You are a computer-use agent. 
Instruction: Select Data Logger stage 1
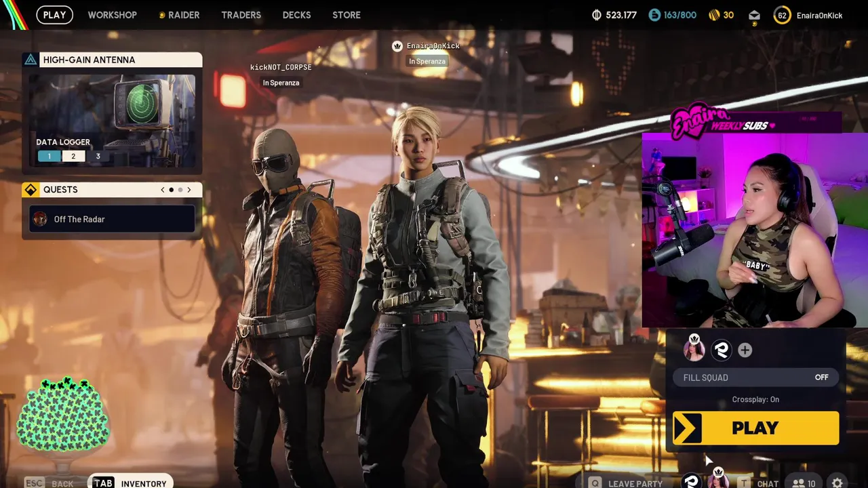[49, 156]
